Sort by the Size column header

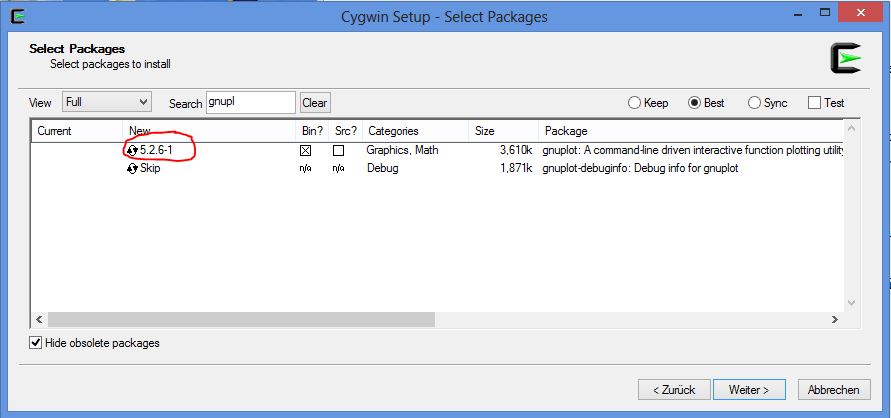pyautogui.click(x=503, y=131)
